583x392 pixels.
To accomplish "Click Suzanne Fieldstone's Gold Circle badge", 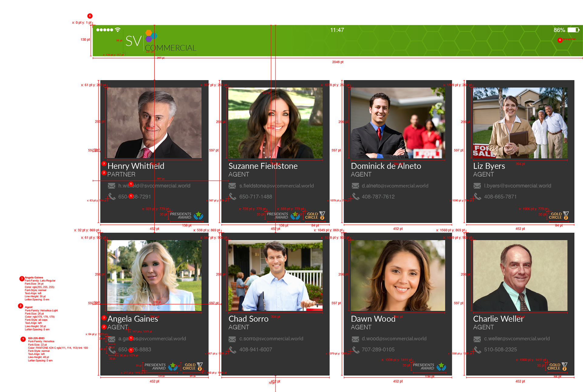I will click(315, 216).
